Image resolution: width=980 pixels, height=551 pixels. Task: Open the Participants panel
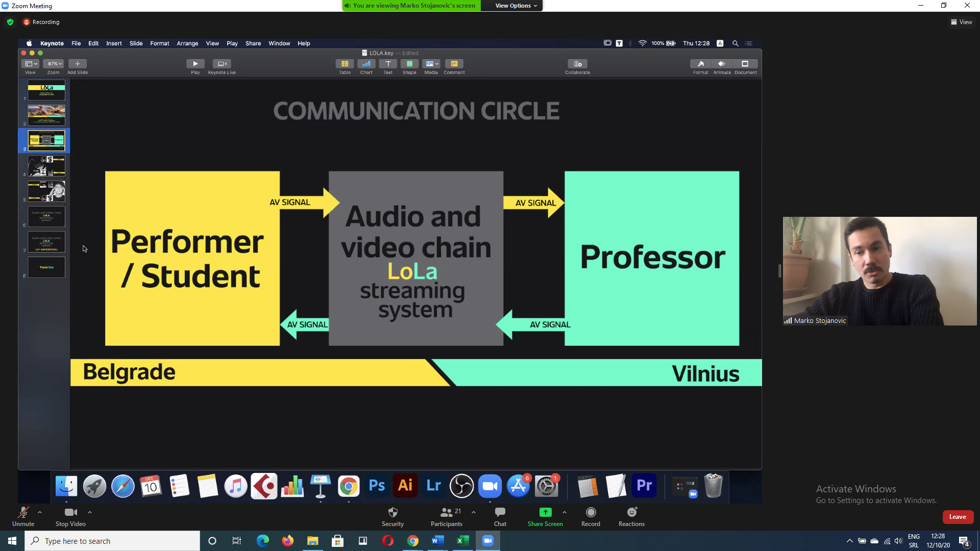point(447,516)
